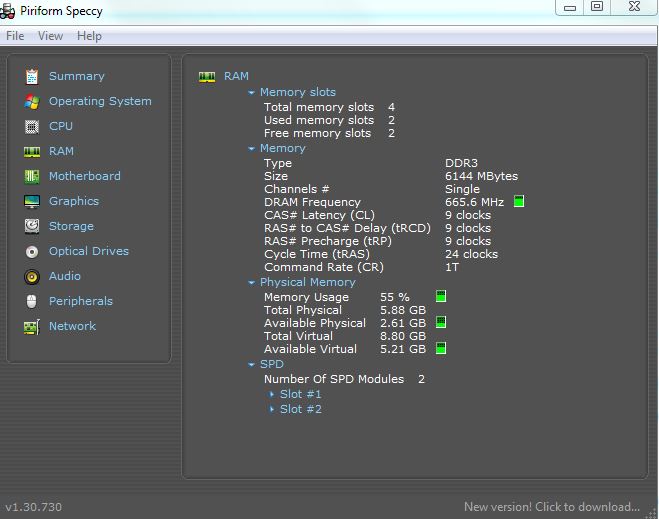Click the Free memory slots row

coord(330,133)
